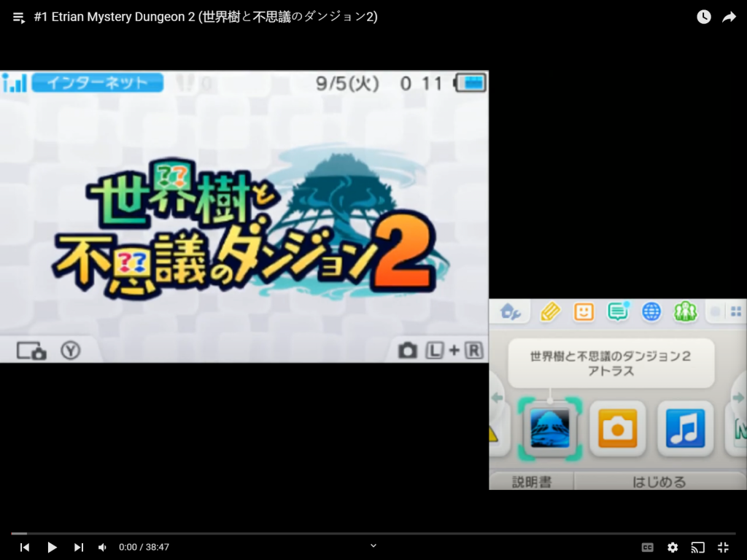Click the wireless signal strength icon
The image size is (747, 560).
tap(15, 83)
